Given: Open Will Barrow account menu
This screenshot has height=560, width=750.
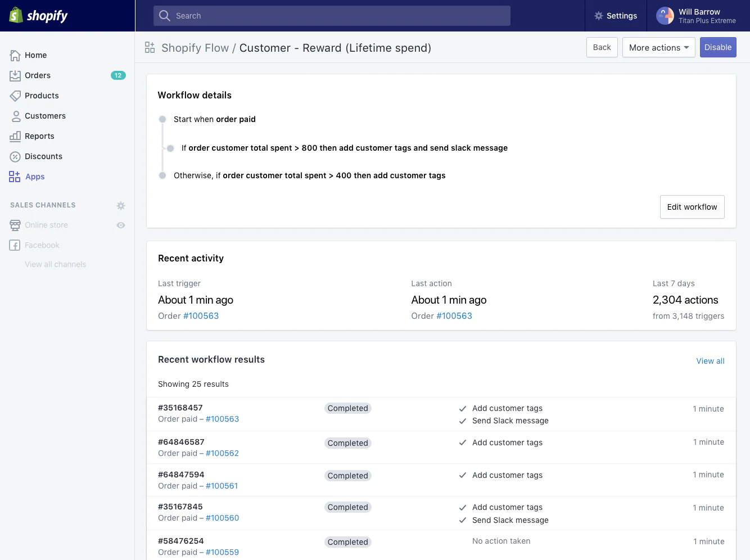Looking at the screenshot, I should [x=699, y=16].
